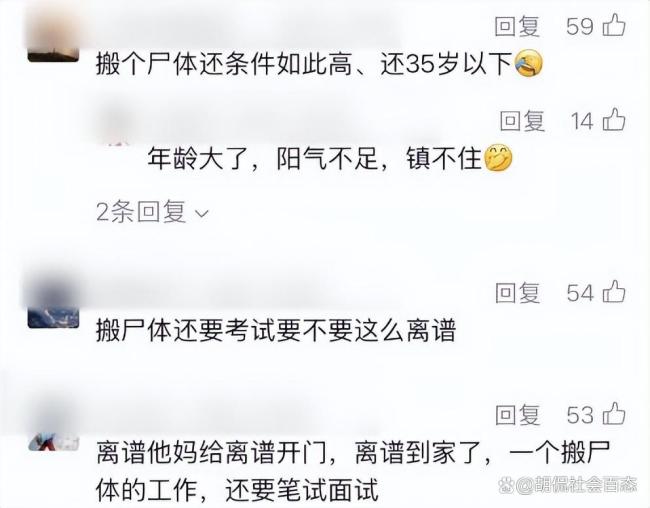Open the @胡侃社会百态 watermark account
The image size is (650, 508).
click(x=577, y=484)
